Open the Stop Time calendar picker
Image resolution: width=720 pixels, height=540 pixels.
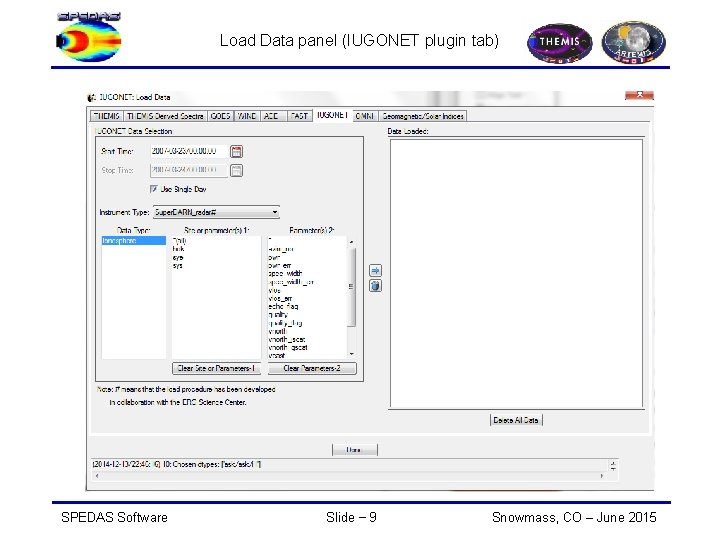[x=236, y=171]
